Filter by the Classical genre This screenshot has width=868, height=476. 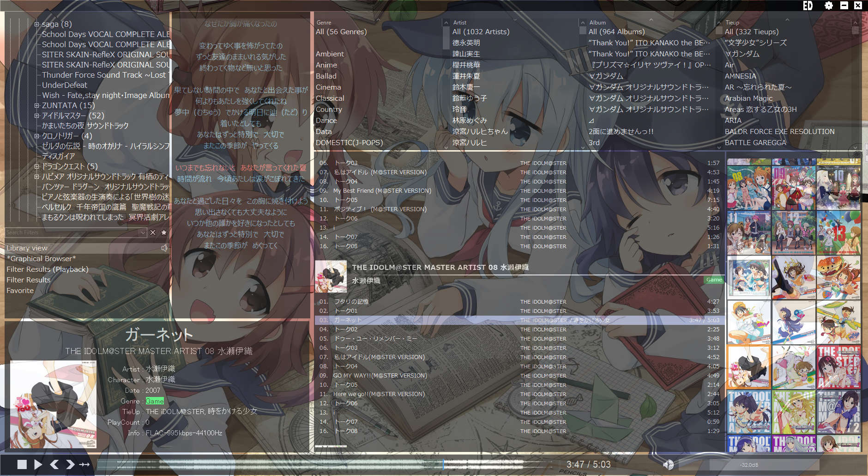(330, 98)
